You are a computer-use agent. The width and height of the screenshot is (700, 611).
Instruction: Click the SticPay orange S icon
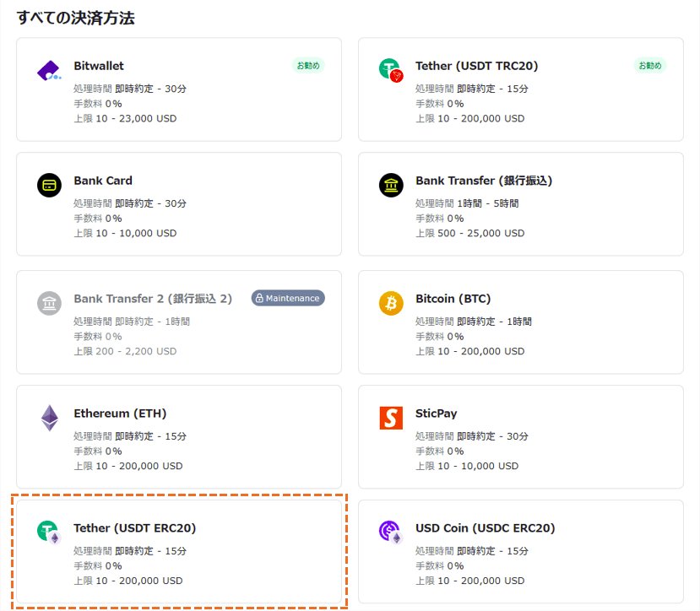pyautogui.click(x=391, y=418)
